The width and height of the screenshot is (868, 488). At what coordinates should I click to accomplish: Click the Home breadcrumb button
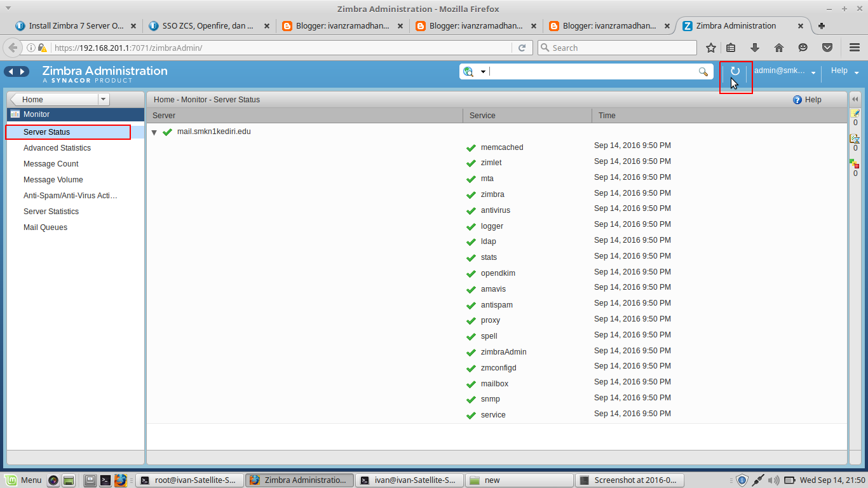click(x=54, y=99)
